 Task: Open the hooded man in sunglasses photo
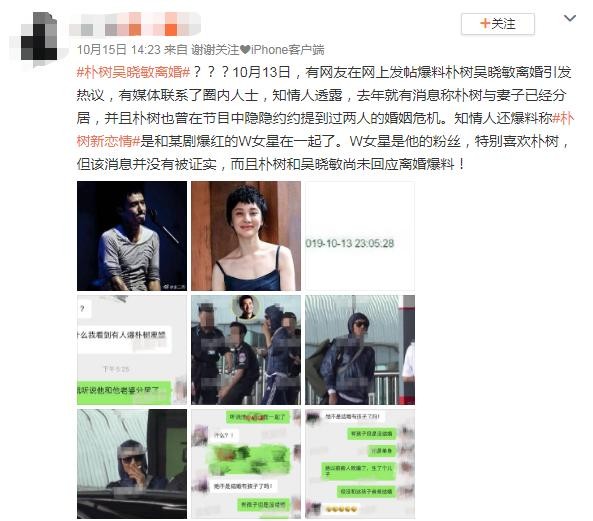click(x=360, y=350)
